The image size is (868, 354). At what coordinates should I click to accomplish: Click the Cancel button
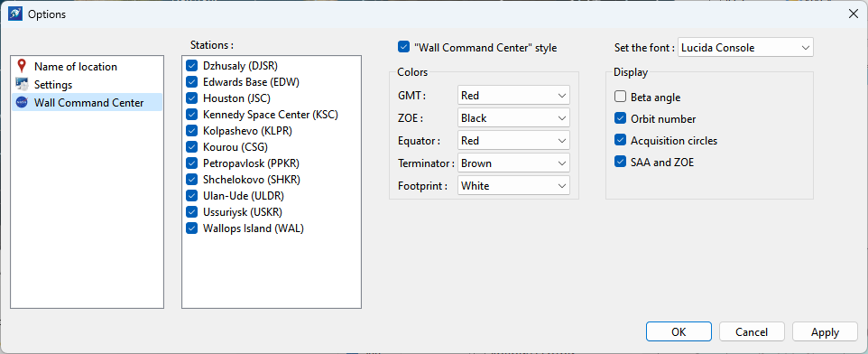tap(752, 331)
